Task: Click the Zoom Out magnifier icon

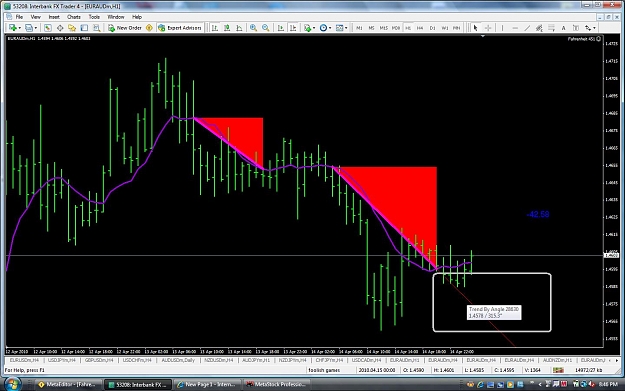Action: click(265, 28)
